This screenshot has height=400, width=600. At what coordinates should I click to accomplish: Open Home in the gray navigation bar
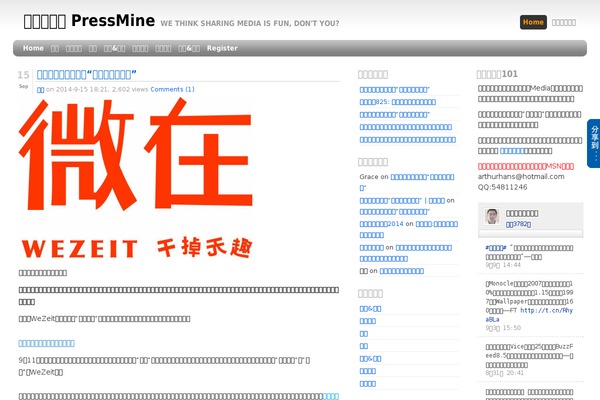[x=33, y=48]
